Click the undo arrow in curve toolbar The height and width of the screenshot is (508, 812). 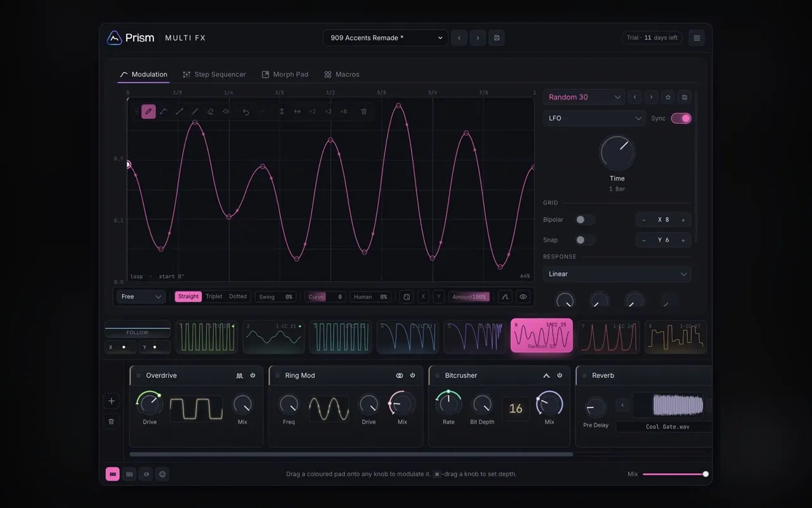click(x=246, y=112)
